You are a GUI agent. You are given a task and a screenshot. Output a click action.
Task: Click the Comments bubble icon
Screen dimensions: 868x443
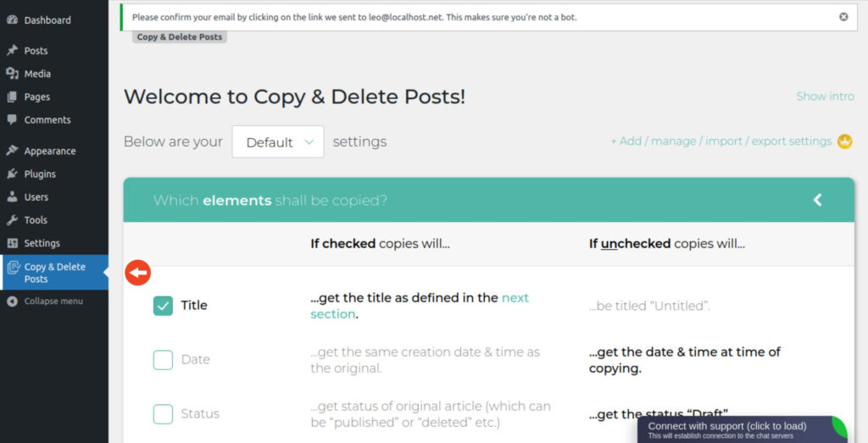point(12,119)
